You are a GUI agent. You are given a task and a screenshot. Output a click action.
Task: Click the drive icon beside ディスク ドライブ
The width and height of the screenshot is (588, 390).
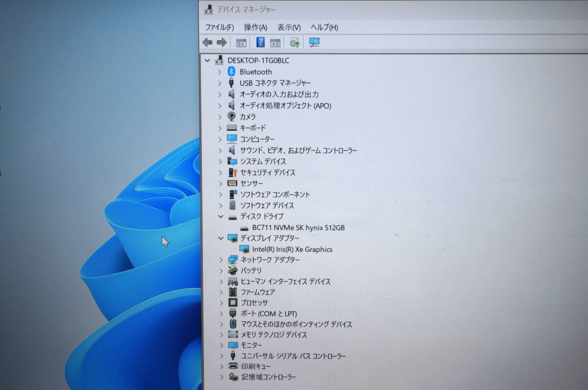tap(233, 217)
